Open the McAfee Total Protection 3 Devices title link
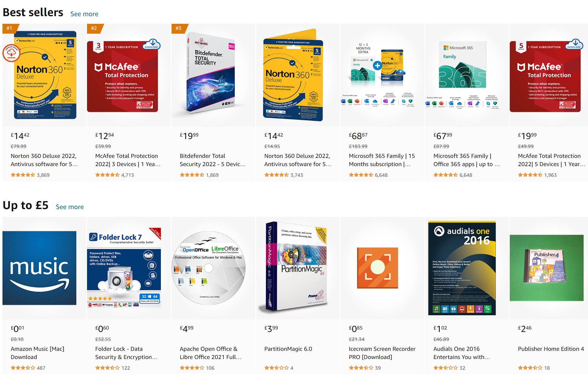 click(128, 160)
